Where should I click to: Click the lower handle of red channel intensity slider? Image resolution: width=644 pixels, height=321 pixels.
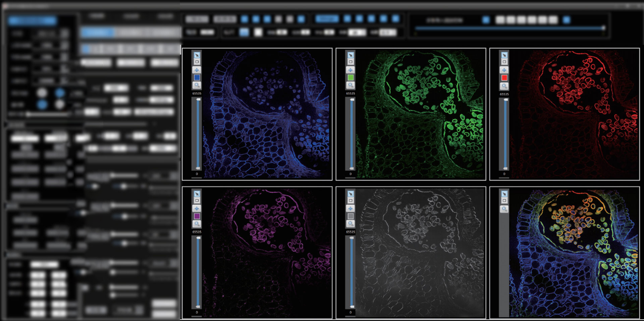coord(505,168)
